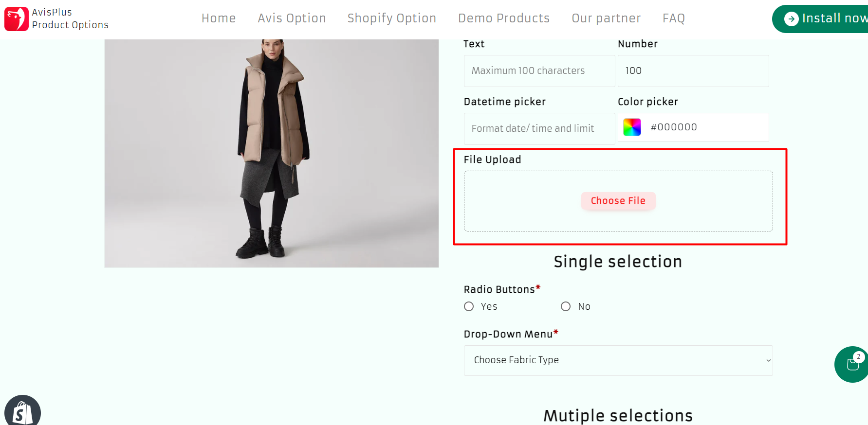Viewport: 868px width, 425px height.
Task: Navigate to Demo Products
Action: click(x=503, y=18)
